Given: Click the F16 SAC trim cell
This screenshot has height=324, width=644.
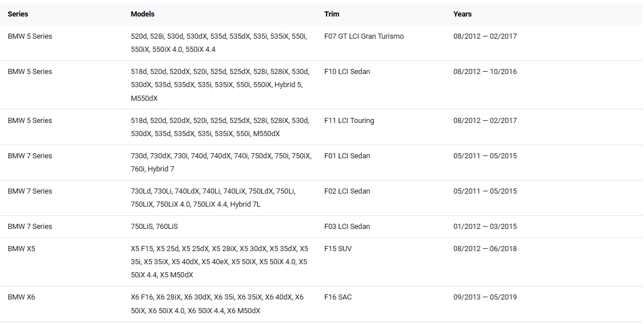Looking at the screenshot, I should [x=338, y=297].
